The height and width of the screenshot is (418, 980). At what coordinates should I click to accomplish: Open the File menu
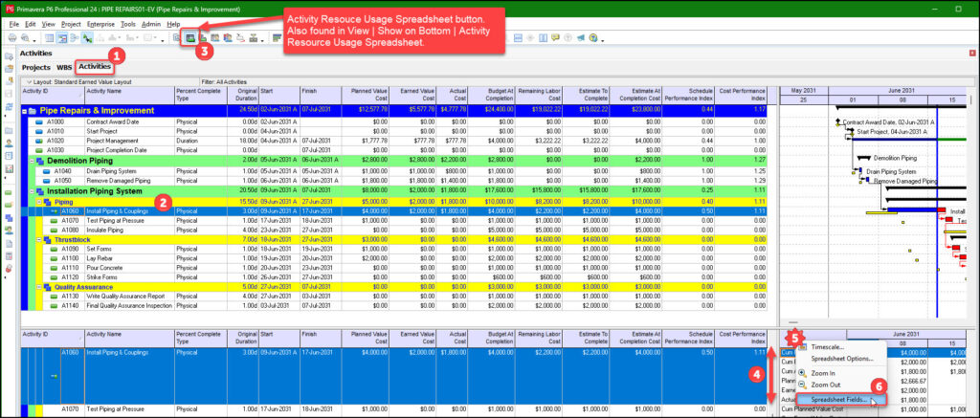point(14,24)
